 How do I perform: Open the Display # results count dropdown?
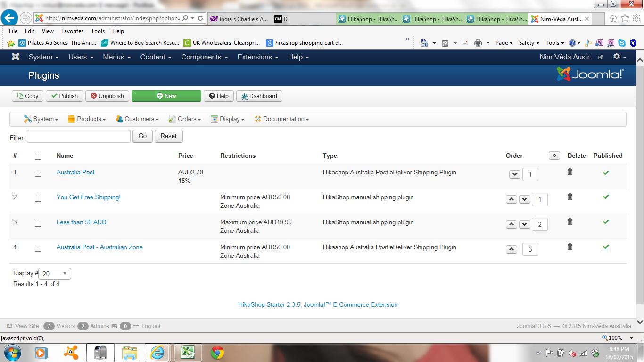coord(55,274)
